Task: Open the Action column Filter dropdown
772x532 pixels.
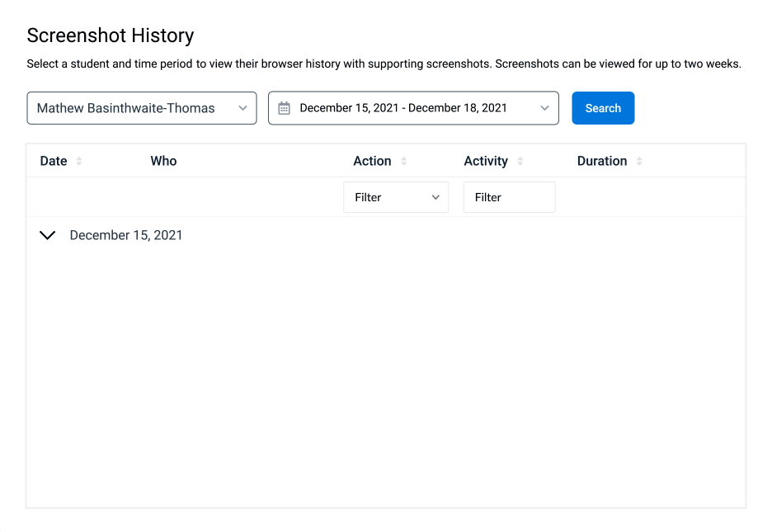Action: pyautogui.click(x=388, y=197)
